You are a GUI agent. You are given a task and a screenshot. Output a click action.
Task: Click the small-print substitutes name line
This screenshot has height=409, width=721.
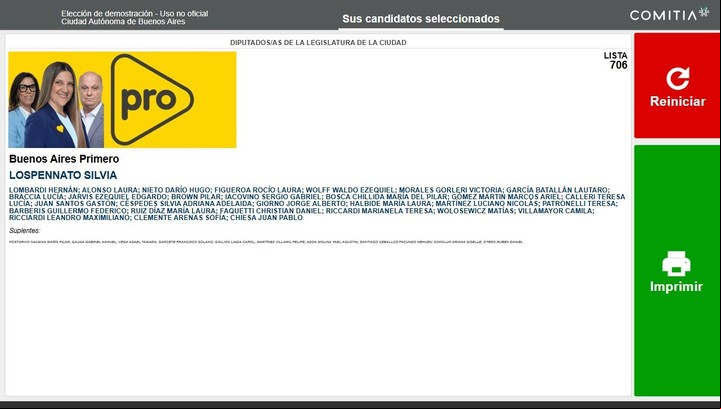point(266,242)
